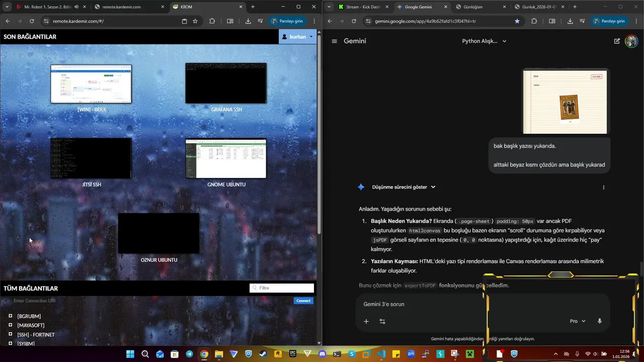Screen dimensions: 644x362
Task: Open the volume control in system tray
Action: 596,354
